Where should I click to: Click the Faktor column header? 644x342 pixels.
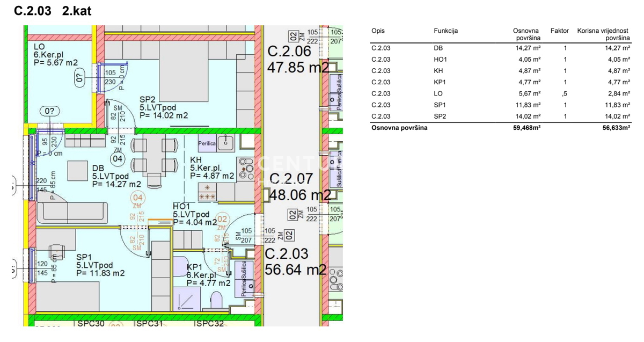tap(559, 31)
